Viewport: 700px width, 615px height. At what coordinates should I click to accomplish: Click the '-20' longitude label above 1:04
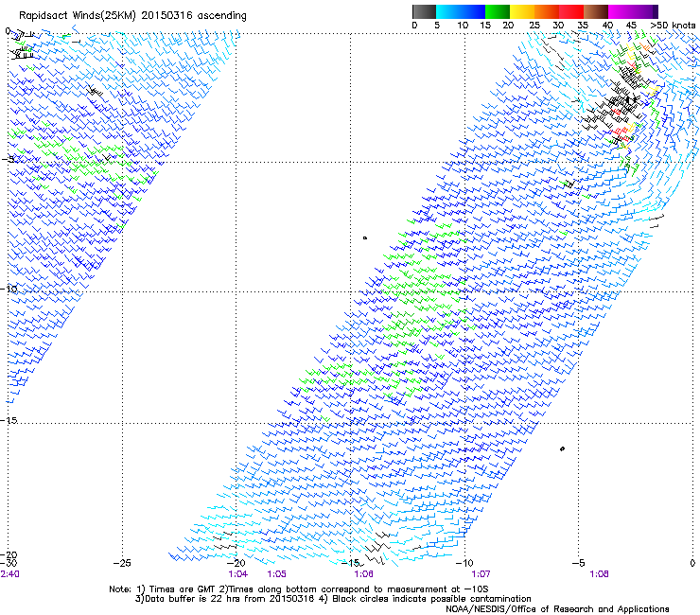tap(236, 563)
